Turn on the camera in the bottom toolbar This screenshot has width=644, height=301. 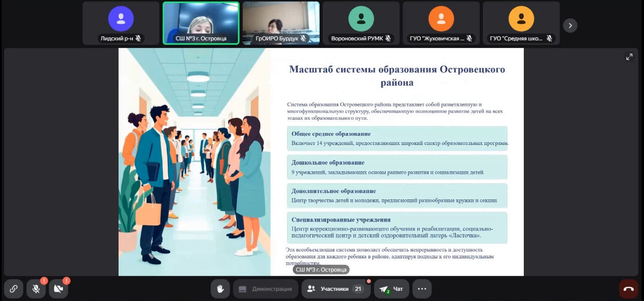pos(58,289)
